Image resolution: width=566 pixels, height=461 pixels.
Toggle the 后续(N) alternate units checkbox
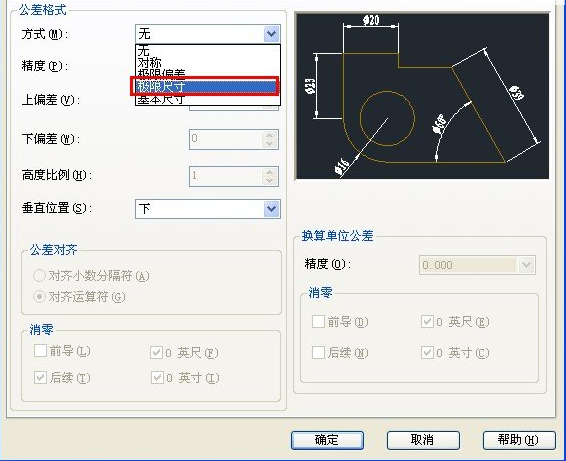[x=318, y=352]
